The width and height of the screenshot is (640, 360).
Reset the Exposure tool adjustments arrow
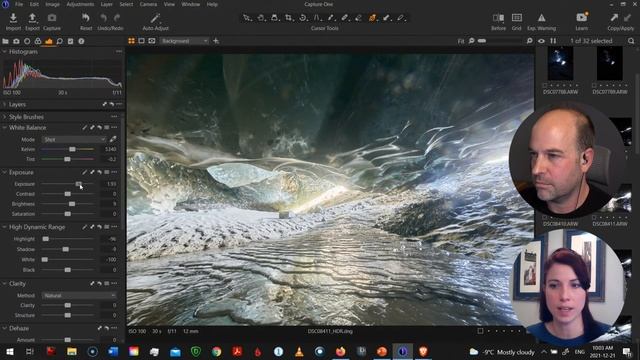[x=99, y=172]
